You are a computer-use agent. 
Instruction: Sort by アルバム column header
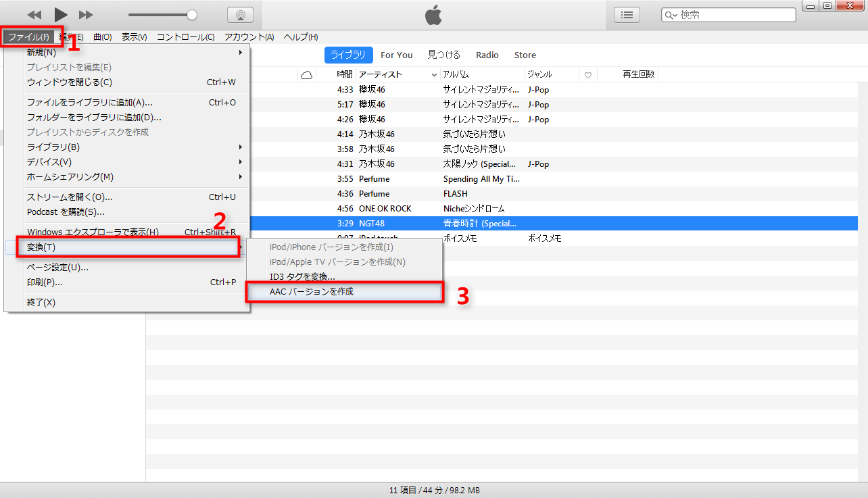483,74
